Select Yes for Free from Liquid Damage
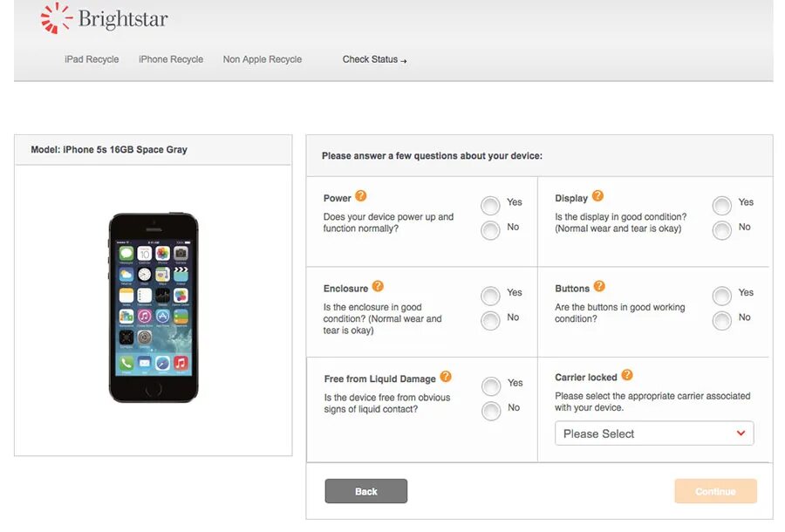The image size is (785, 532). 490,385
